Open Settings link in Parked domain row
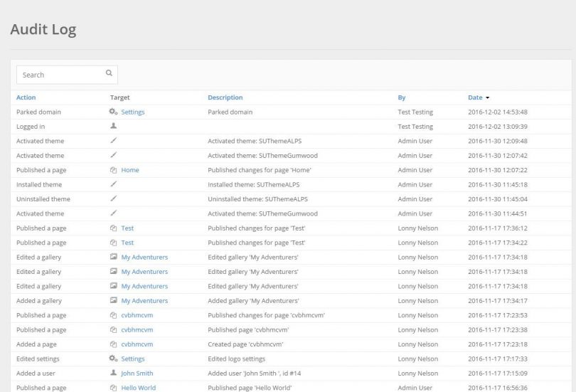 (133, 112)
